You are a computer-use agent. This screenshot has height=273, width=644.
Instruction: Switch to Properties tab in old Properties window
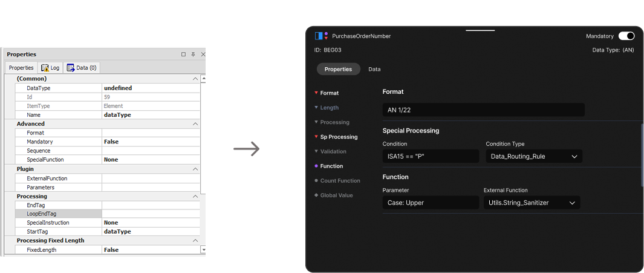[21, 68]
